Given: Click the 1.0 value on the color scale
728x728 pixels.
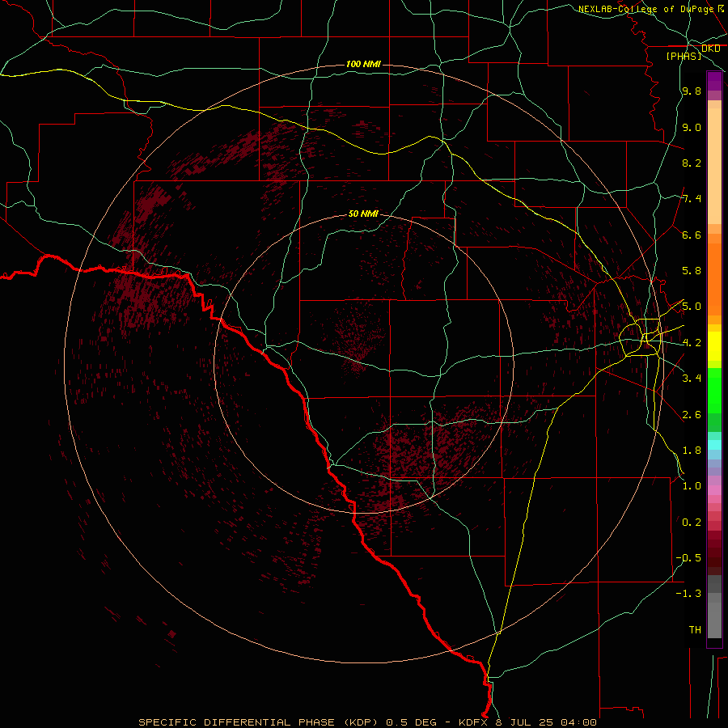Looking at the screenshot, I should (692, 486).
